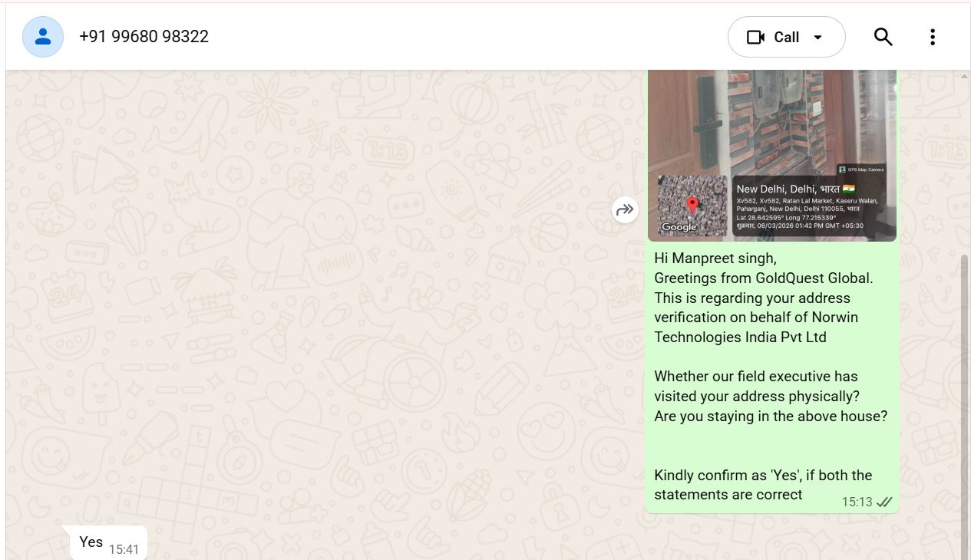Click the scrollbar up arrow
Screen dimensions: 971x560
(965, 76)
